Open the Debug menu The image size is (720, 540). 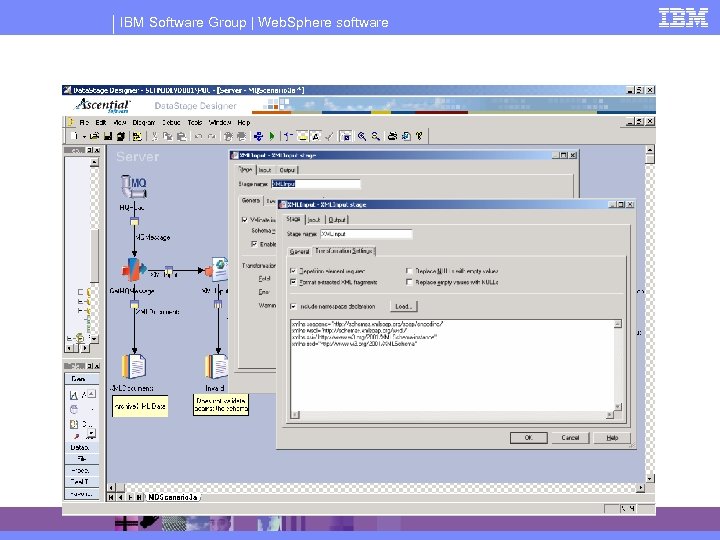(x=171, y=123)
